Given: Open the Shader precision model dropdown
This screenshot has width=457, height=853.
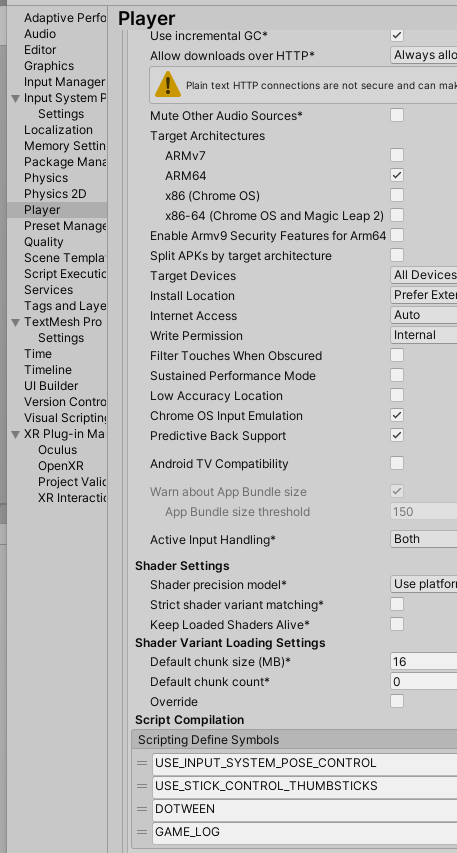Looking at the screenshot, I should [x=424, y=584].
